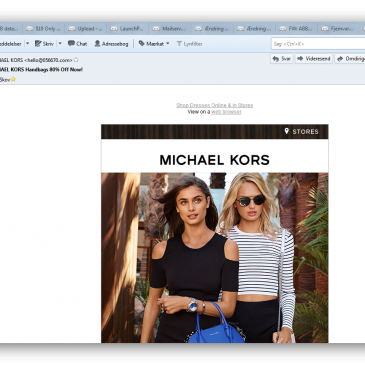Open the Chat toolbar button
365x365 pixels.
(77, 44)
